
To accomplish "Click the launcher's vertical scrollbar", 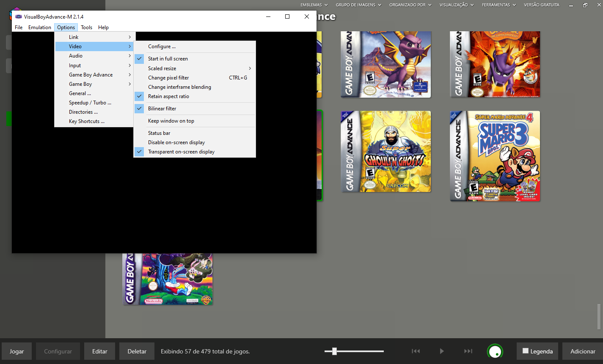I will click(x=599, y=316).
